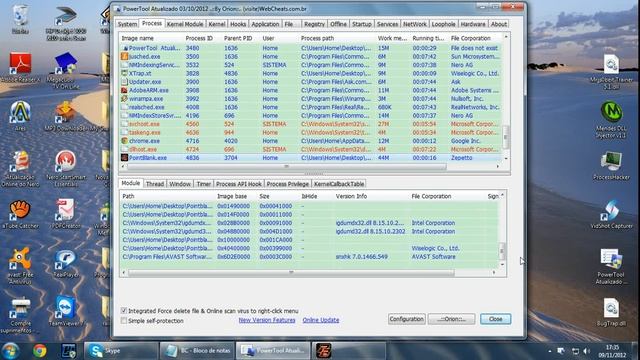
Task: Select the Wiselogic Co., Ltd. module row
Action: [310, 248]
